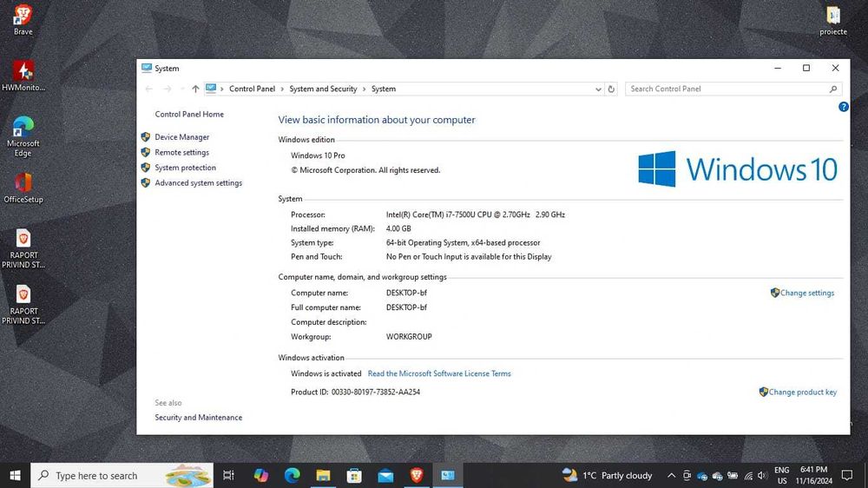
Task: Open System protection link
Action: click(185, 168)
